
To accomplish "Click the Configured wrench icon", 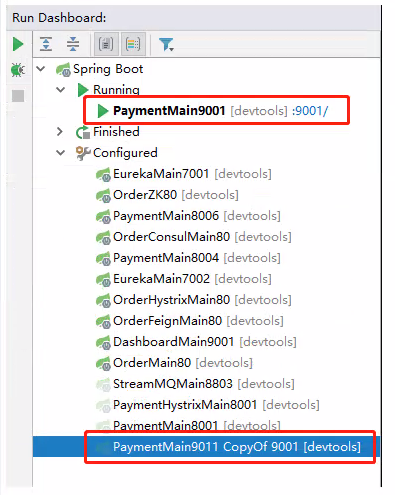I will point(83,153).
